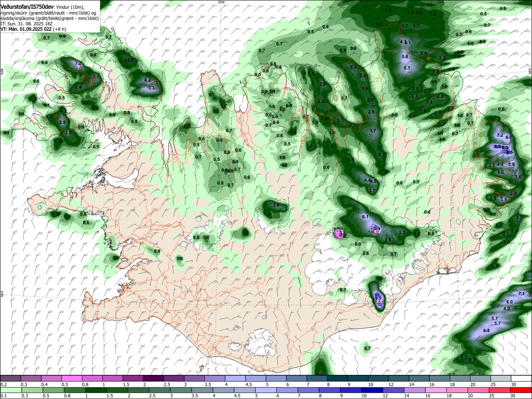Click the 15W longitude label
This screenshot has height=399, width=532.
coord(441,2)
